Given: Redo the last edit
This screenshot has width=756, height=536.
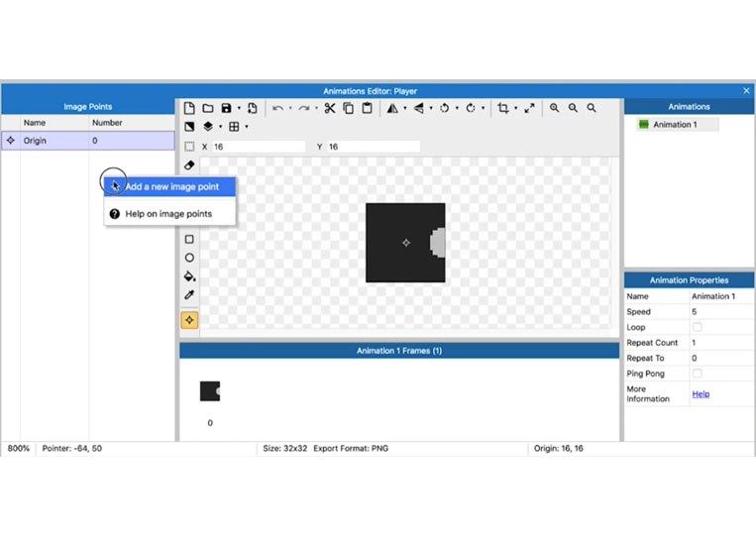Looking at the screenshot, I should [x=304, y=108].
